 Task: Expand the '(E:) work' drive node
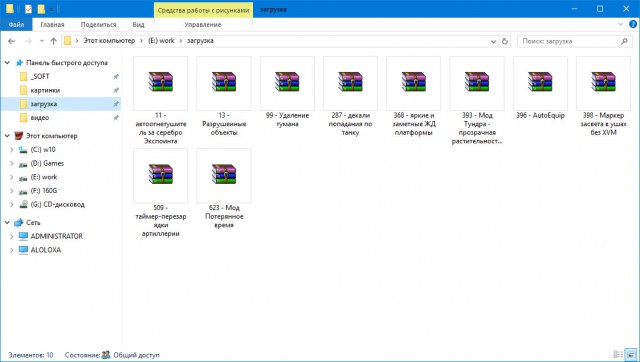[x=11, y=177]
